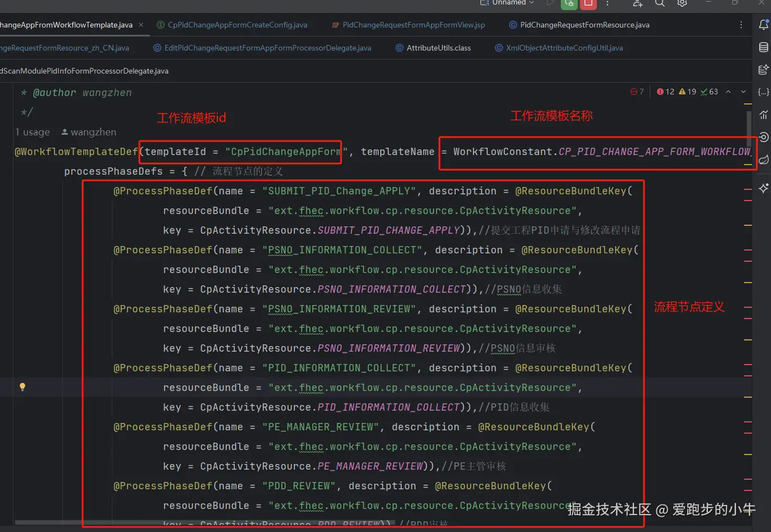771x532 pixels.
Task: Click processPhaseDefs in the code
Action: coord(114,171)
